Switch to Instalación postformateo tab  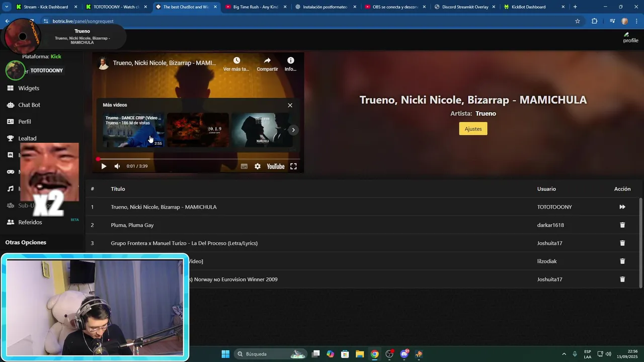point(325,7)
